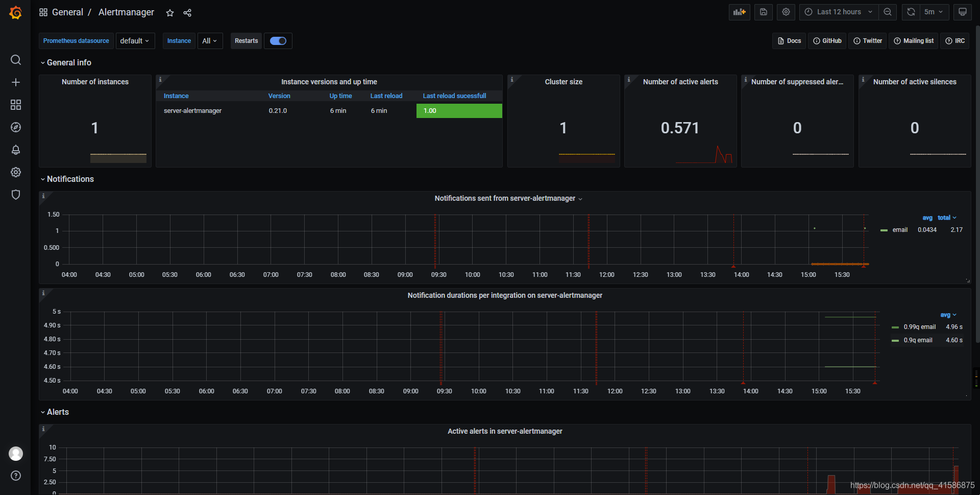Click the dashboards grid icon beside General
Screen dimensions: 980x495
43,12
